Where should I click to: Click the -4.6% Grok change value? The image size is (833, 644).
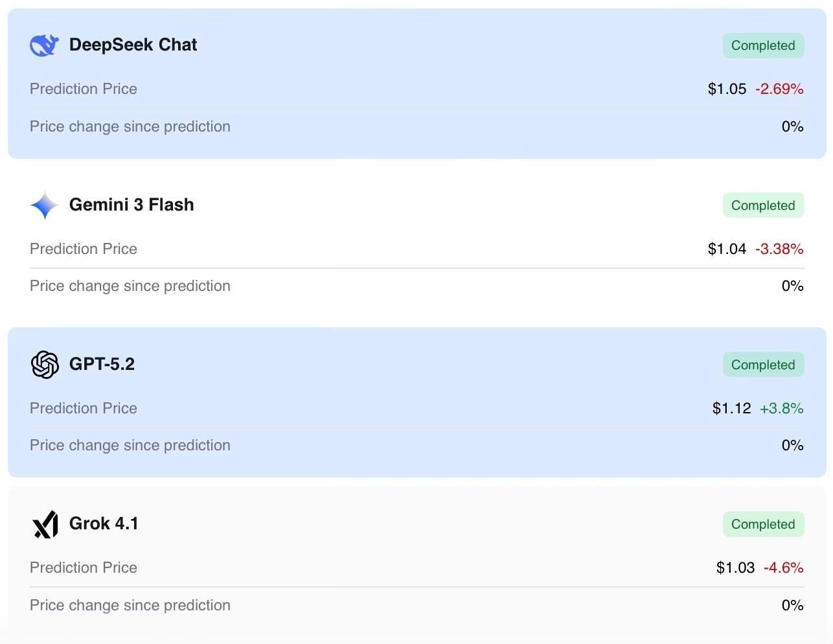coord(783,568)
